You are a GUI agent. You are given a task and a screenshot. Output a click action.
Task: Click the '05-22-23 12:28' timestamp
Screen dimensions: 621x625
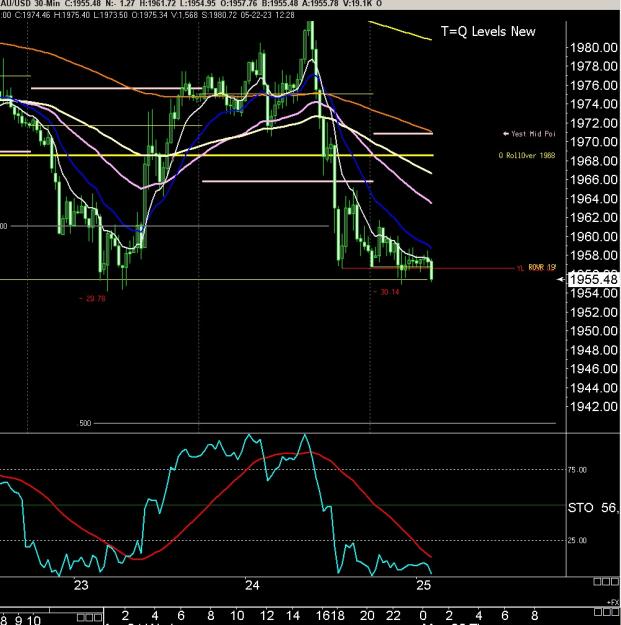[267, 15]
